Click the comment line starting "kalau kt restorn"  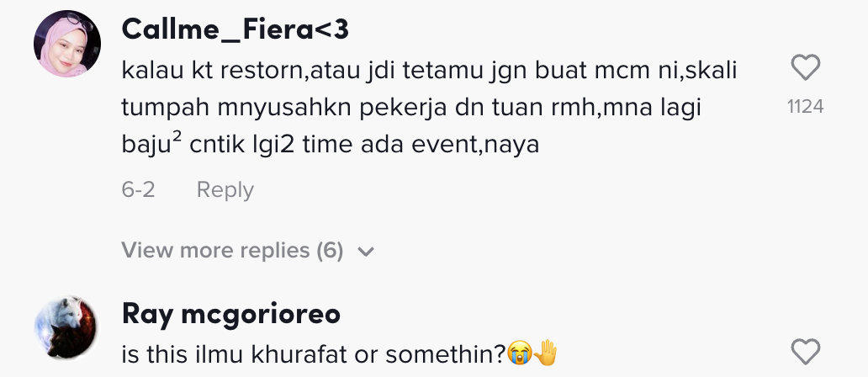pyautogui.click(x=429, y=70)
